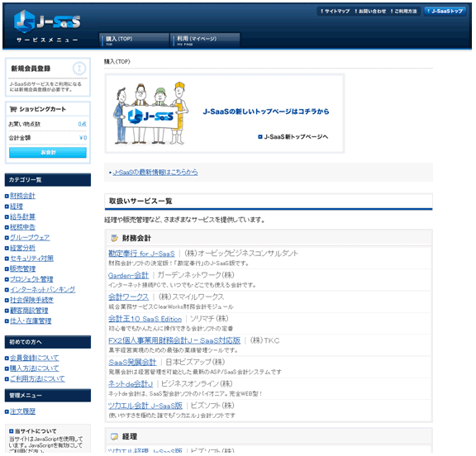Open the お問い合わせ header link
This screenshot has width=476, height=456.
pyautogui.click(x=370, y=12)
